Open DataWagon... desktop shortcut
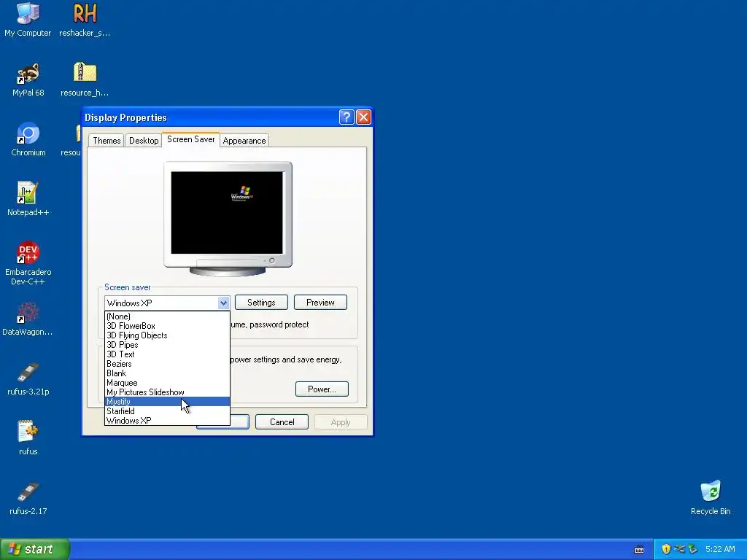 coord(28,319)
